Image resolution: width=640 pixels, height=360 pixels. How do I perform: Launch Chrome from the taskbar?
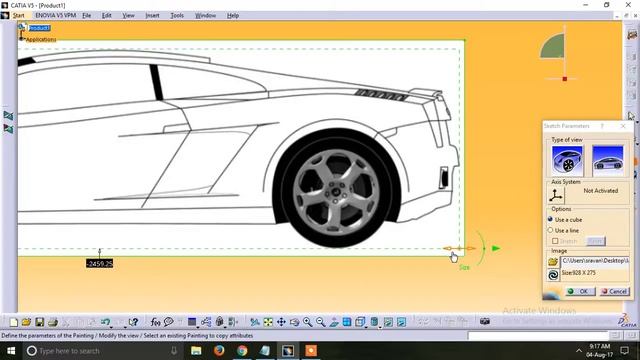[242, 351]
